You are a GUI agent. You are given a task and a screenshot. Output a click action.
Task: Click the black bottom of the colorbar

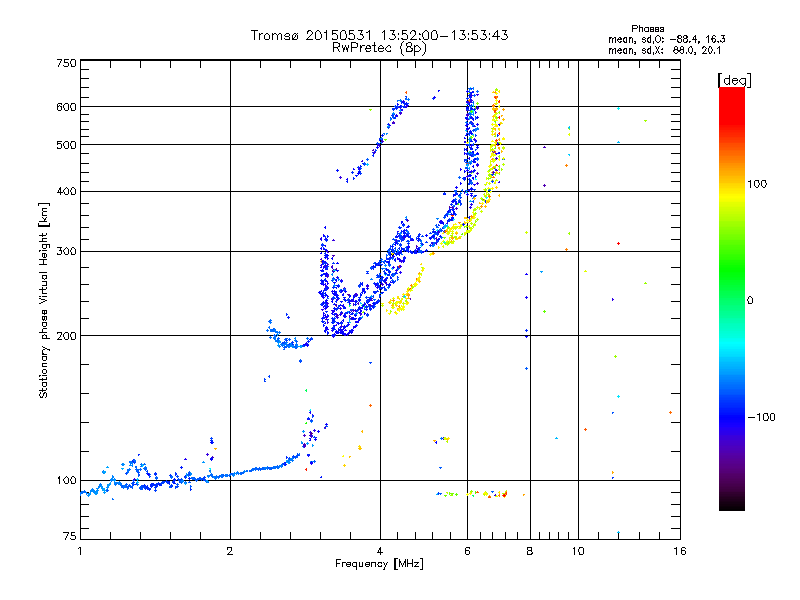pyautogui.click(x=732, y=503)
